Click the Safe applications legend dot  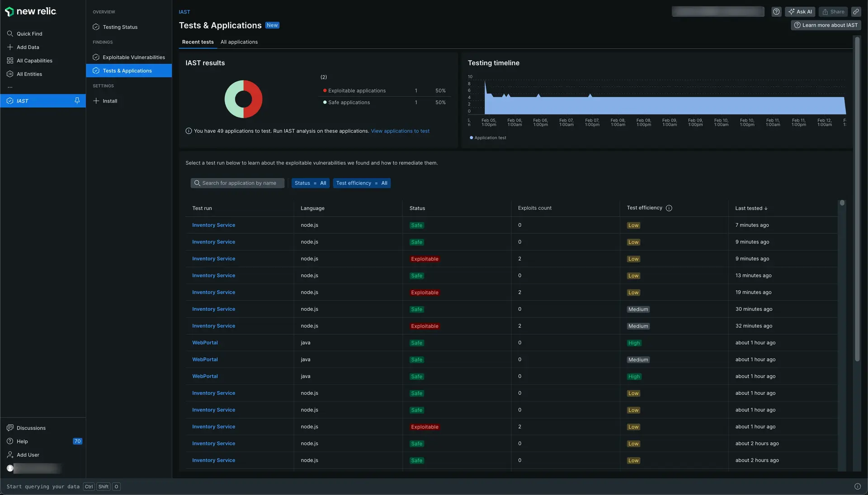click(325, 103)
